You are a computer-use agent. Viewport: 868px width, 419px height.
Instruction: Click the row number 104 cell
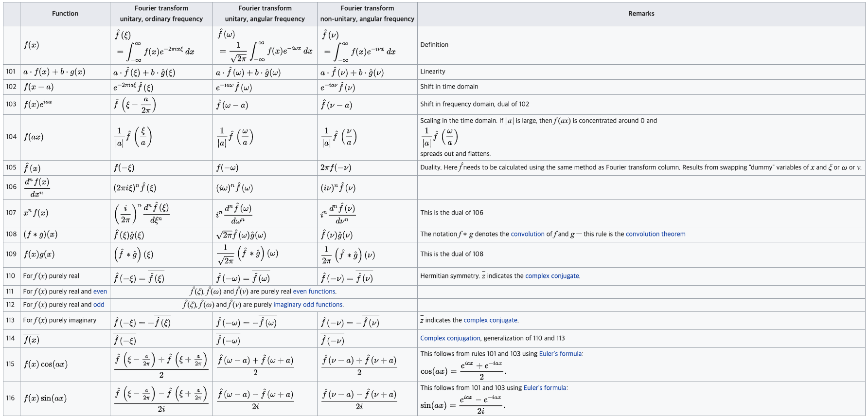coord(11,137)
